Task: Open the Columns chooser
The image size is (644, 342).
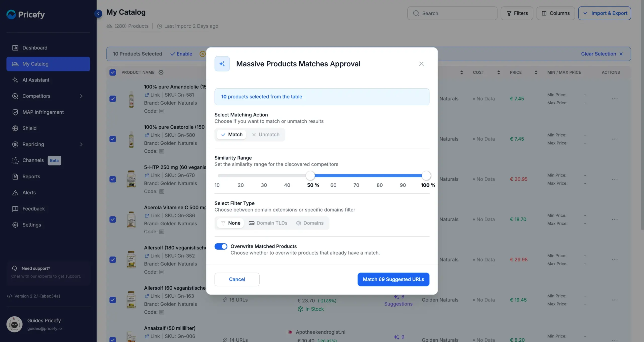Action: click(555, 13)
